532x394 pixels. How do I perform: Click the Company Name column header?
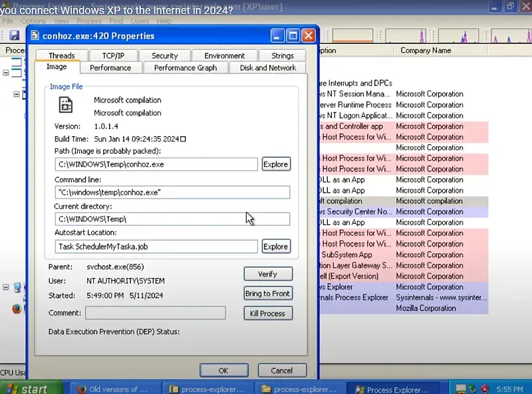click(426, 50)
